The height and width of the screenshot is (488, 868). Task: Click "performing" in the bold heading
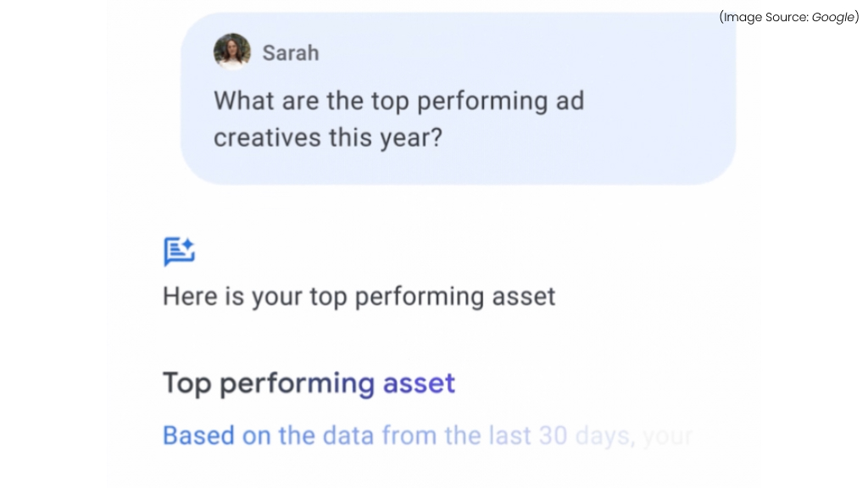coord(297,384)
